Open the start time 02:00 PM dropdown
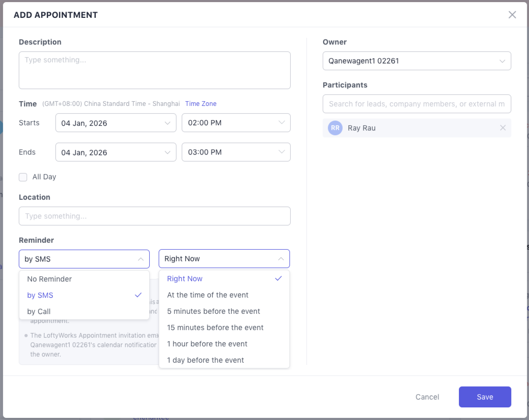 (236, 123)
